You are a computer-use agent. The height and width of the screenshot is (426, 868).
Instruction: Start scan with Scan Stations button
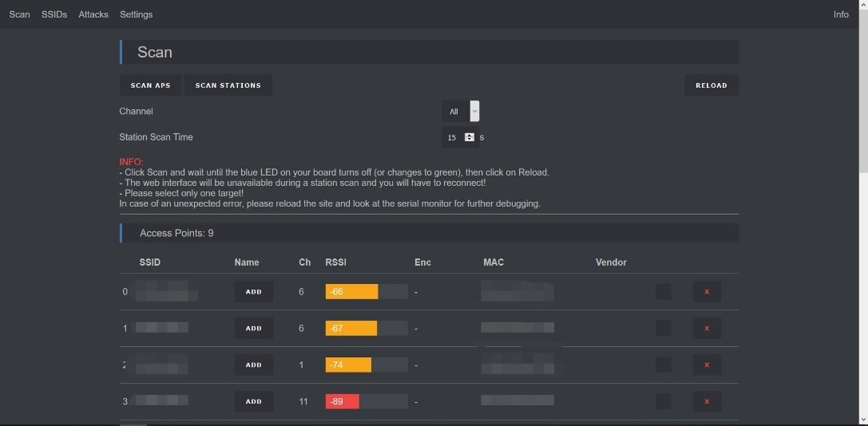pyautogui.click(x=228, y=85)
